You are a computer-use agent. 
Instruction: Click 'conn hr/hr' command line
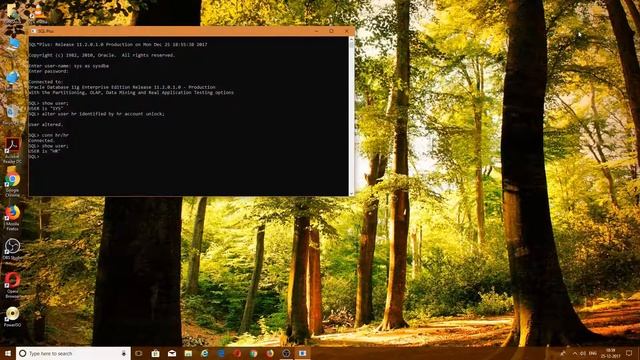click(49, 135)
